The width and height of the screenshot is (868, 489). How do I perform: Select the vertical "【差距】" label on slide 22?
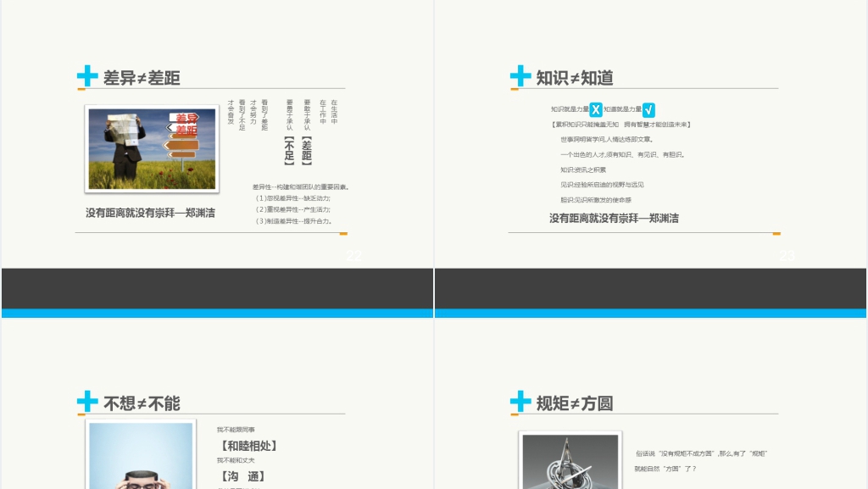coord(305,151)
